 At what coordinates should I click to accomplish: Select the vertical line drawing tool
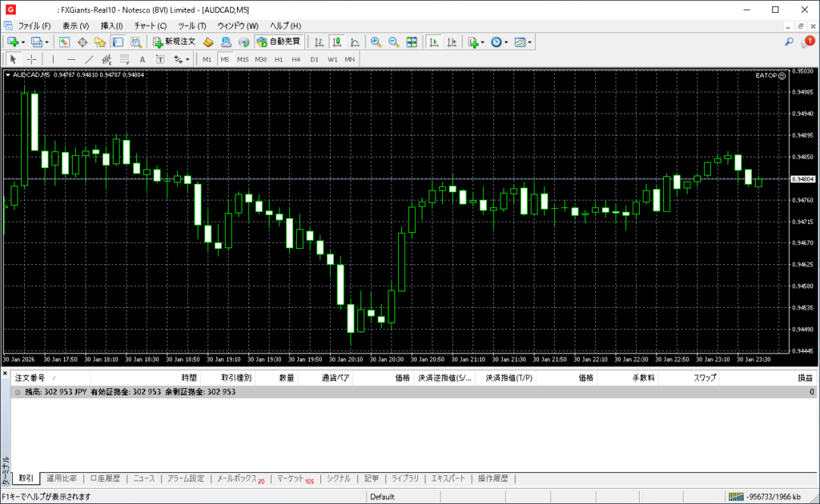[54, 59]
